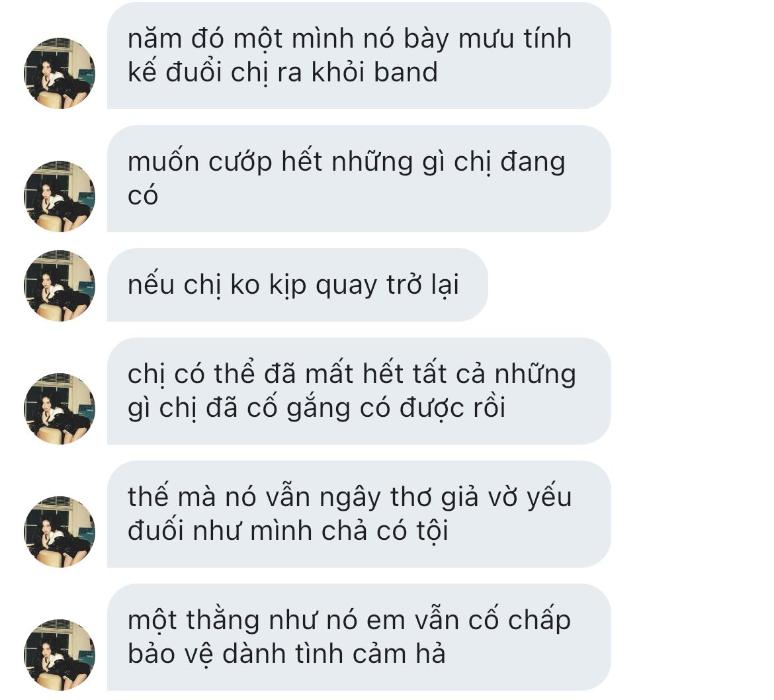Open sender avatar beside 'năm đó một mình' message
Image resolution: width=774 pixels, height=700 pixels.
(x=60, y=73)
